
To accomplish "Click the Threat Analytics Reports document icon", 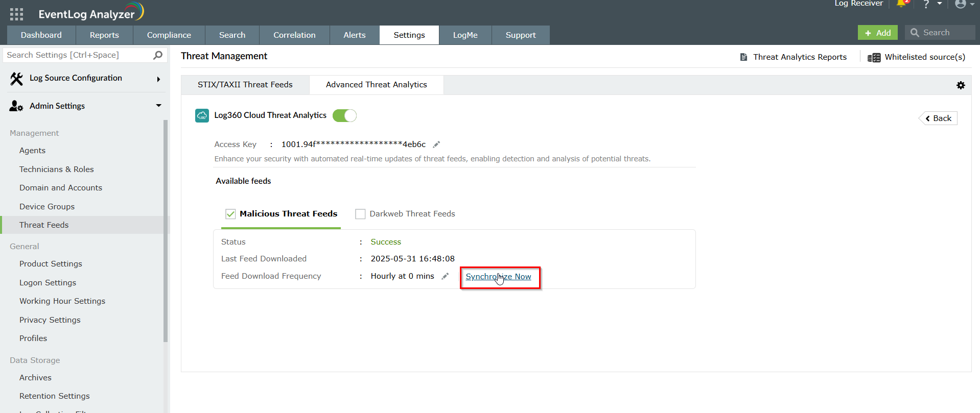I will [x=743, y=57].
